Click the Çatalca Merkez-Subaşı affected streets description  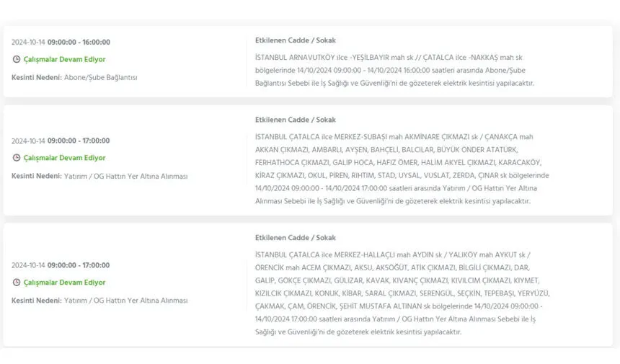pyautogui.click(x=401, y=169)
